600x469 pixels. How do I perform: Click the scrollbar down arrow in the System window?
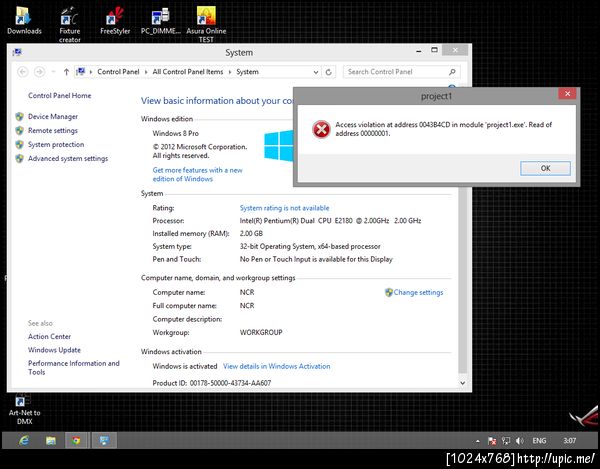tap(463, 383)
